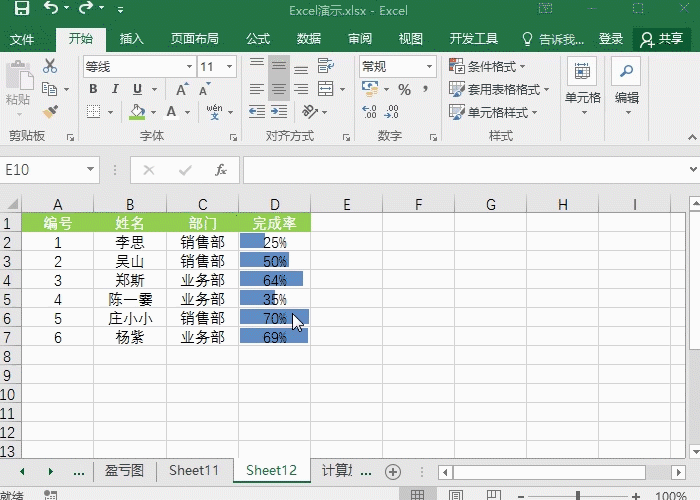Align the cell text right
700x500 pixels.
pyautogui.click(x=301, y=89)
